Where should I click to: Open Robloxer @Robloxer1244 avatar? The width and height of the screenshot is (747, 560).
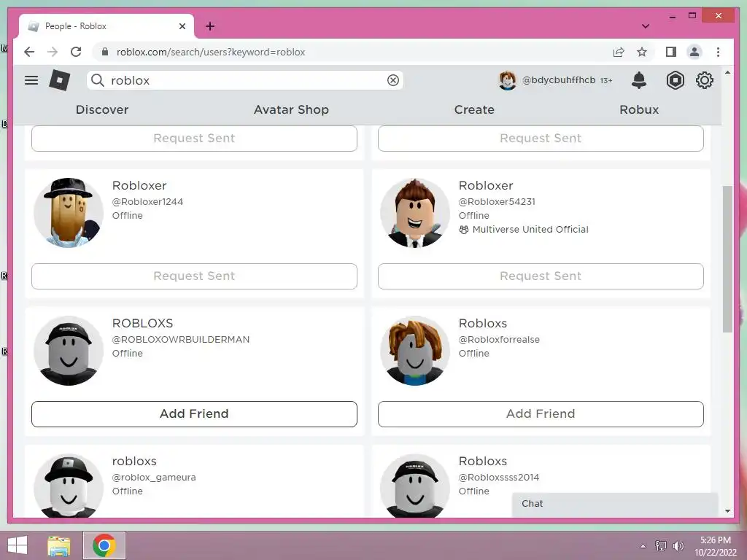point(69,213)
